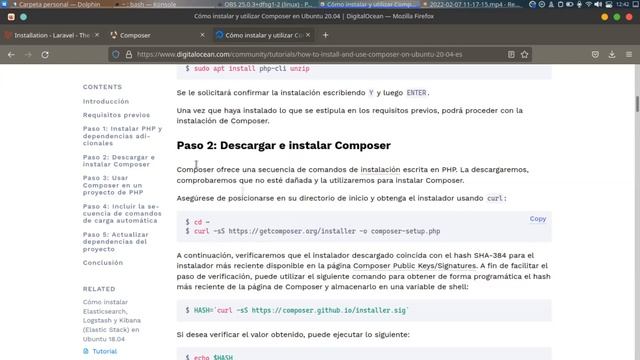Switch to OBS 25.0.3 window in taskbar

(x=267, y=4)
